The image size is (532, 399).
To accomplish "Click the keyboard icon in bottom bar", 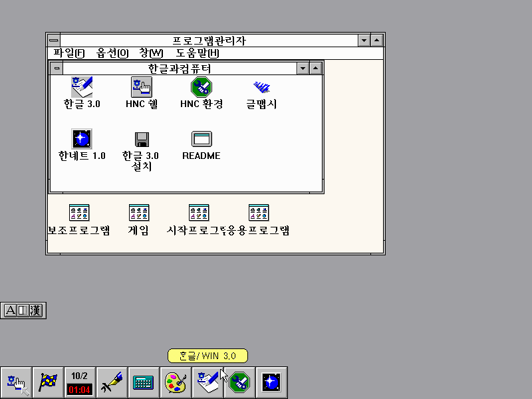I will (x=144, y=382).
